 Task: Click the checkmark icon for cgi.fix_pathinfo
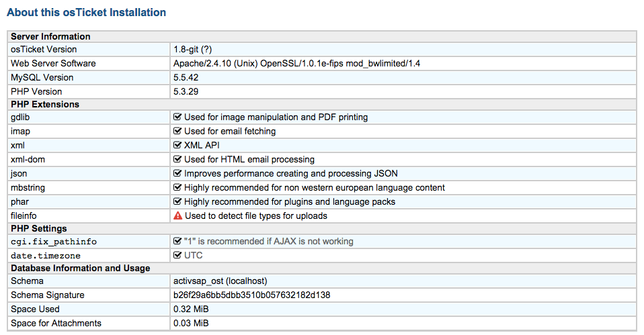coord(177,241)
